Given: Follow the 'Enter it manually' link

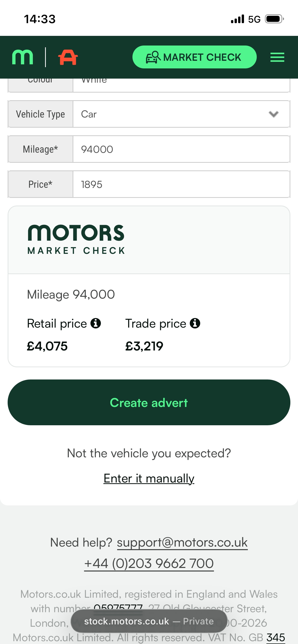Looking at the screenshot, I should pyautogui.click(x=149, y=478).
